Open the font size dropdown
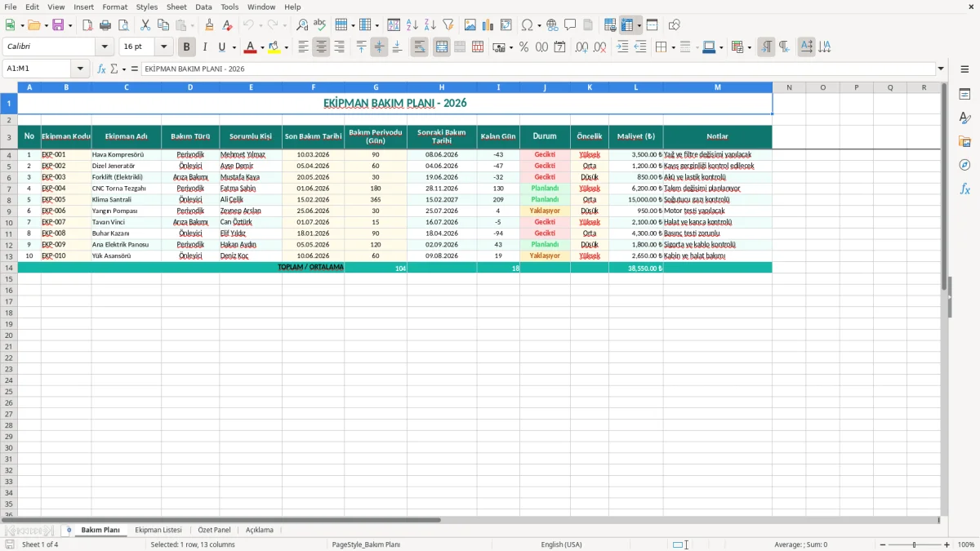This screenshot has width=980, height=551. [x=163, y=47]
